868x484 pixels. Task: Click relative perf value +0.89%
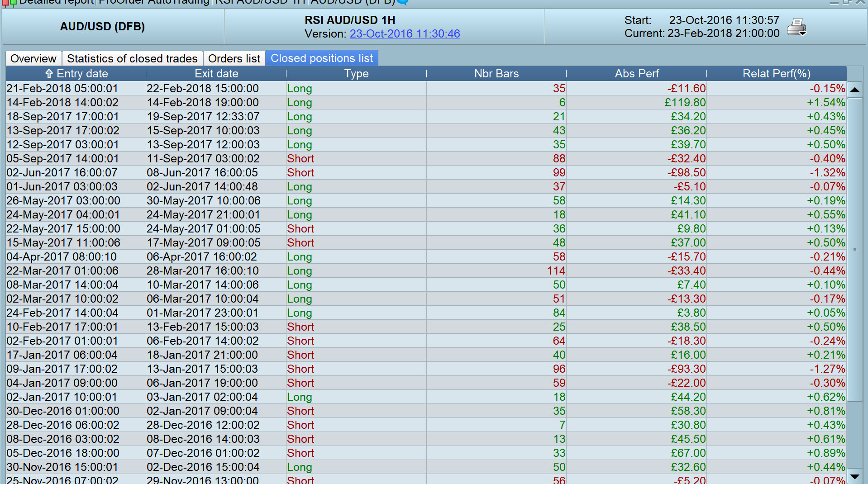pyautogui.click(x=826, y=453)
